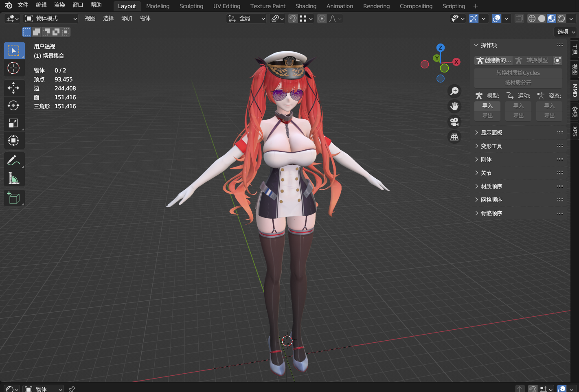Image resolution: width=579 pixels, height=392 pixels.
Task: Select the Select Box tool
Action: click(x=14, y=51)
